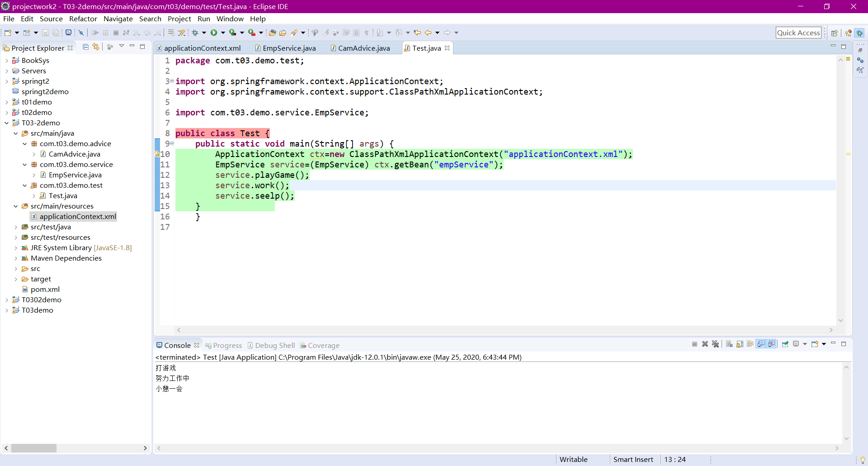Switch to the Debug Shell tab
Screen dimensions: 868x466
pos(272,346)
